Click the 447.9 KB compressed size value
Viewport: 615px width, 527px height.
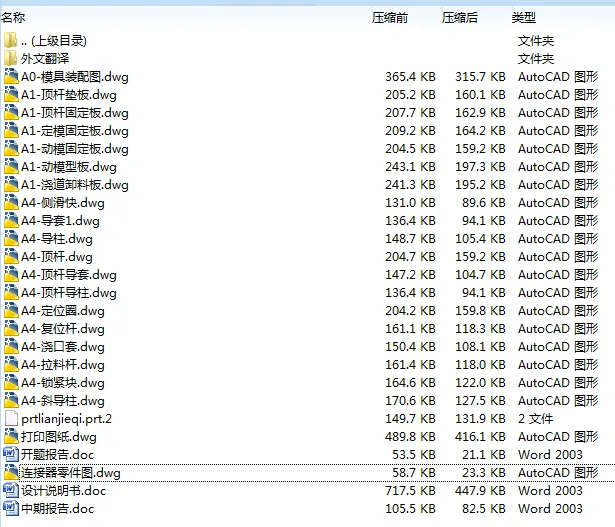(x=480, y=491)
